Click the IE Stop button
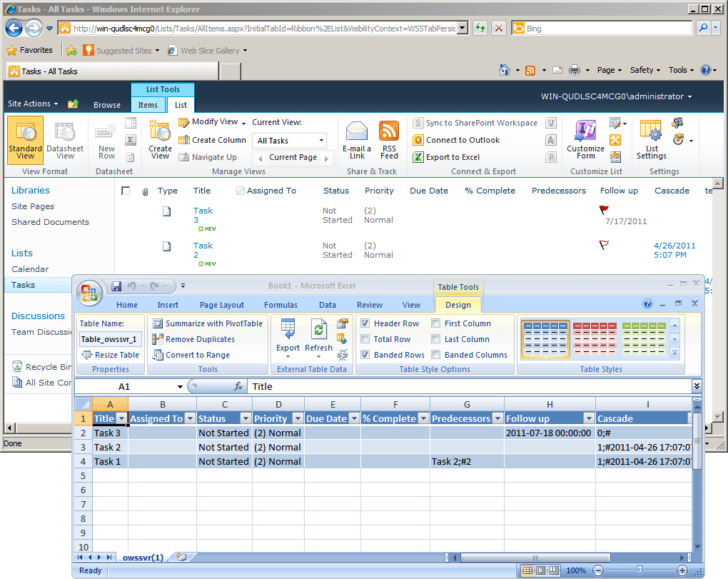This screenshot has width=728, height=579. pyautogui.click(x=499, y=29)
